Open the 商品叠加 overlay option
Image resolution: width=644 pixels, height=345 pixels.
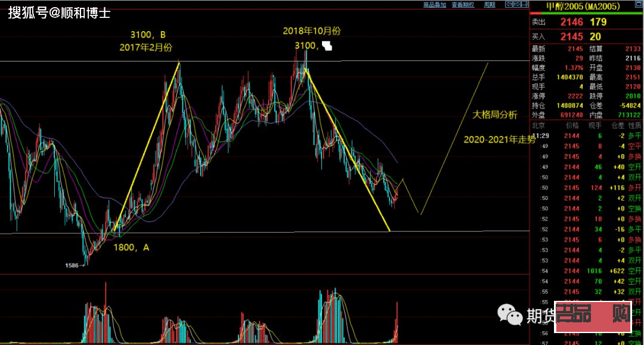[x=434, y=5]
